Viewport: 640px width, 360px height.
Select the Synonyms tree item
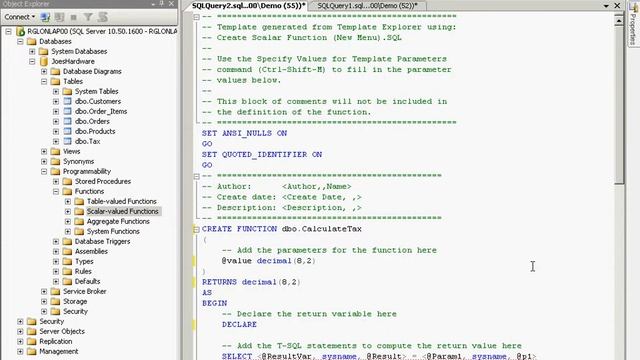[x=78, y=162]
